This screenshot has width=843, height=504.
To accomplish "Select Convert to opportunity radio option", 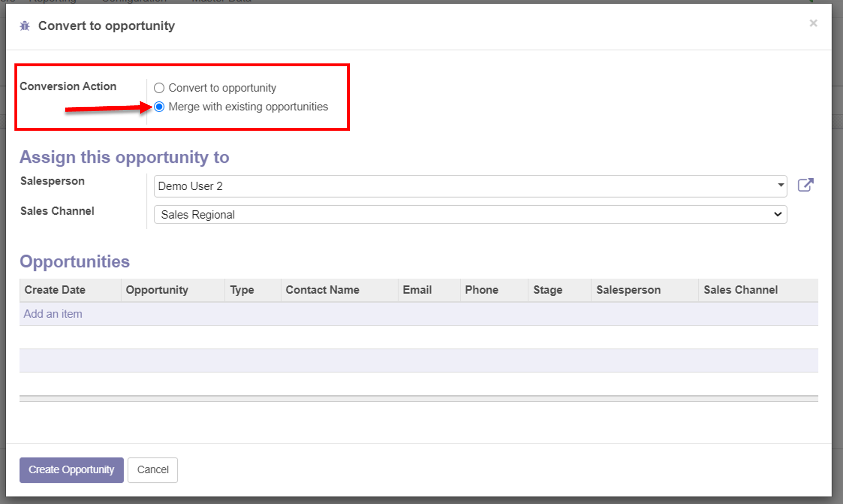I will point(159,88).
